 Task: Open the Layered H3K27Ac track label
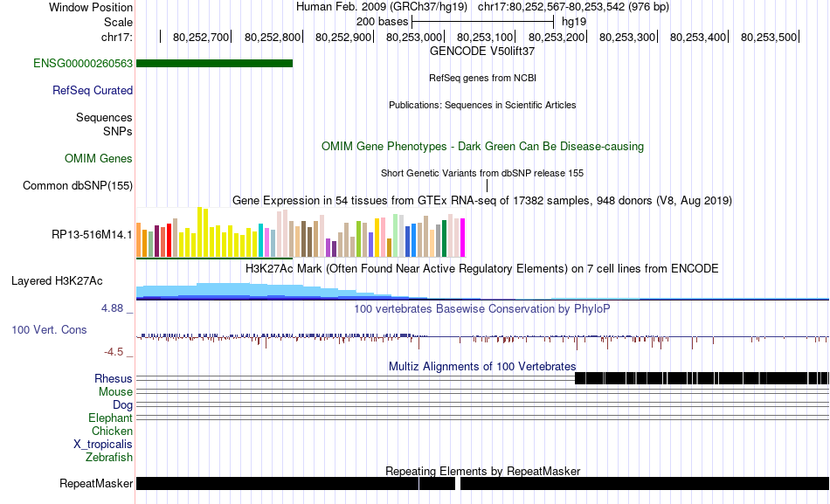point(57,281)
